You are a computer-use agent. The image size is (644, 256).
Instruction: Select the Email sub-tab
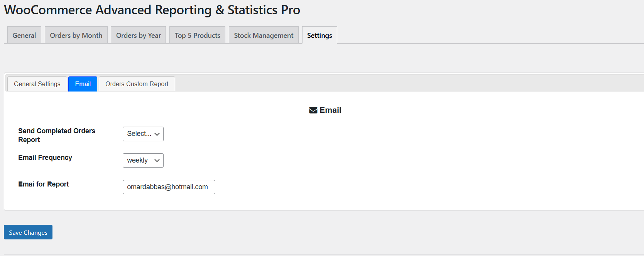[82, 84]
